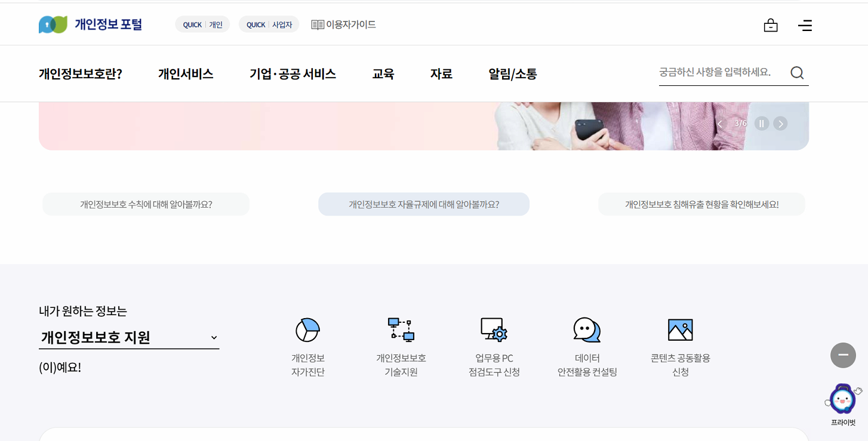This screenshot has height=441, width=868.
Task: Click the briefcase icon in header
Action: pos(771,25)
